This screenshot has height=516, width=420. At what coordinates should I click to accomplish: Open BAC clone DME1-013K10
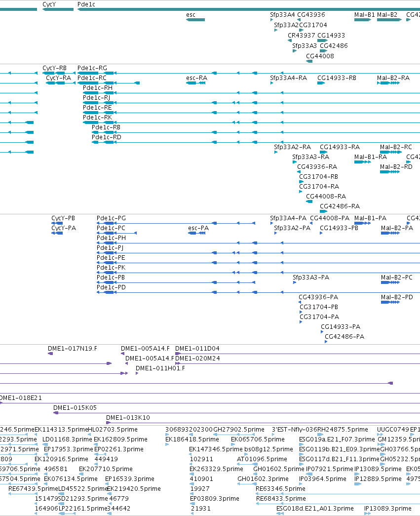[x=128, y=418]
